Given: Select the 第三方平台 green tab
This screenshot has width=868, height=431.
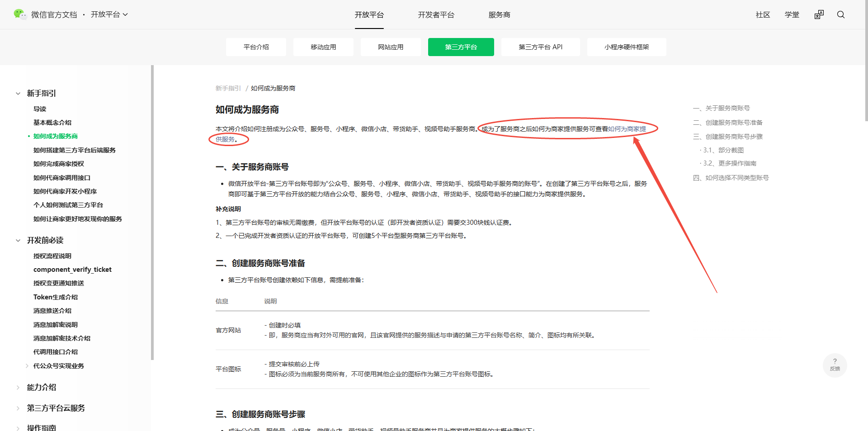Looking at the screenshot, I should pos(461,47).
